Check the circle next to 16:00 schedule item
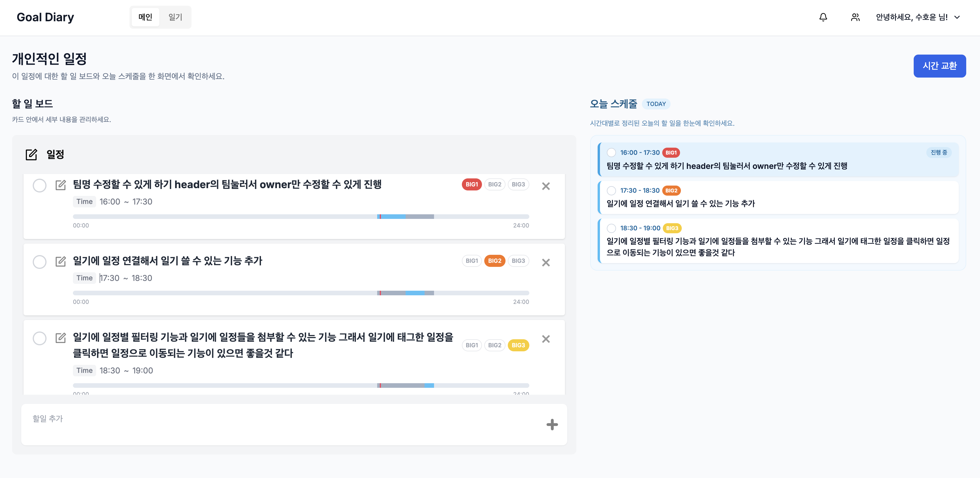This screenshot has height=478, width=980. 611,152
